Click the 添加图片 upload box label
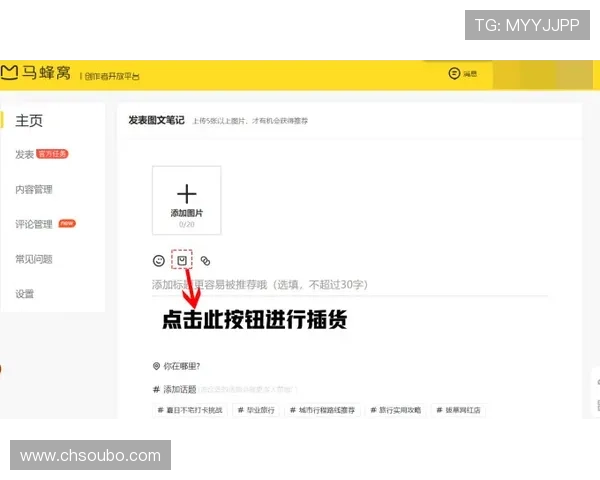 coord(187,213)
